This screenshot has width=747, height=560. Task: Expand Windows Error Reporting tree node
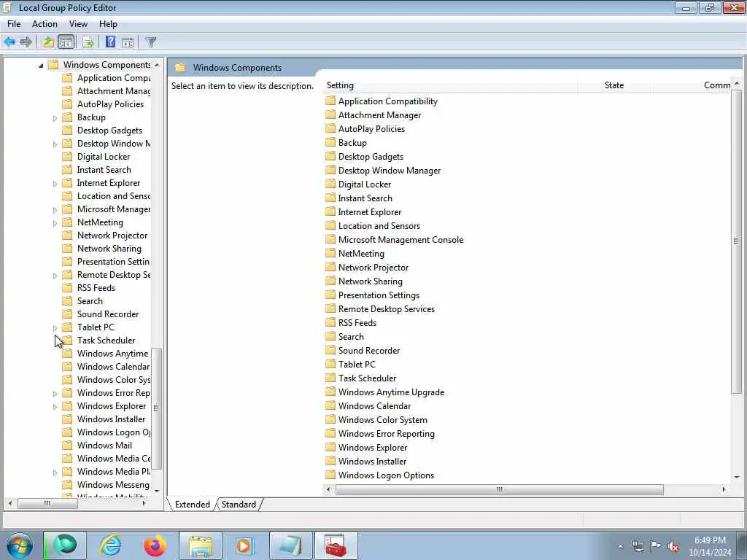pos(55,394)
